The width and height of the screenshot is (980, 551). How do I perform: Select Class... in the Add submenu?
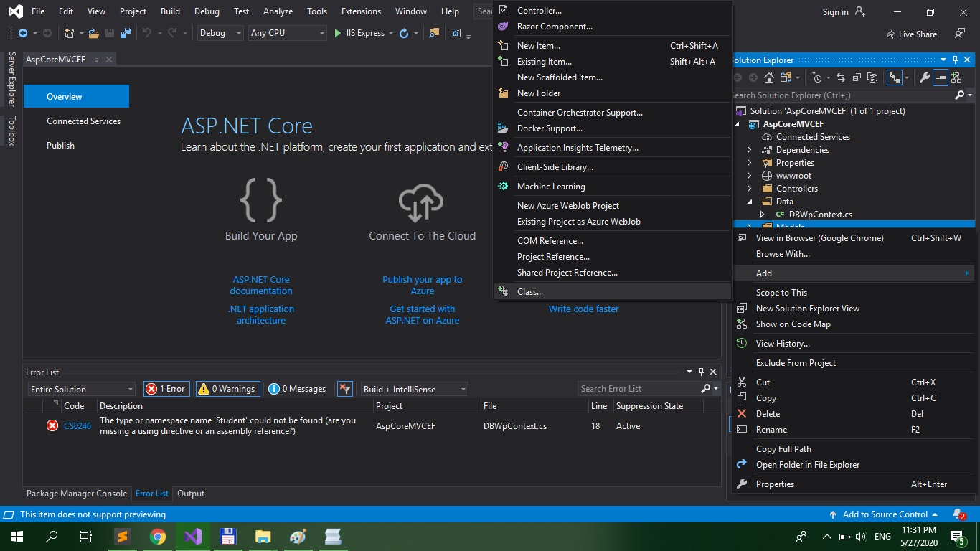point(530,292)
